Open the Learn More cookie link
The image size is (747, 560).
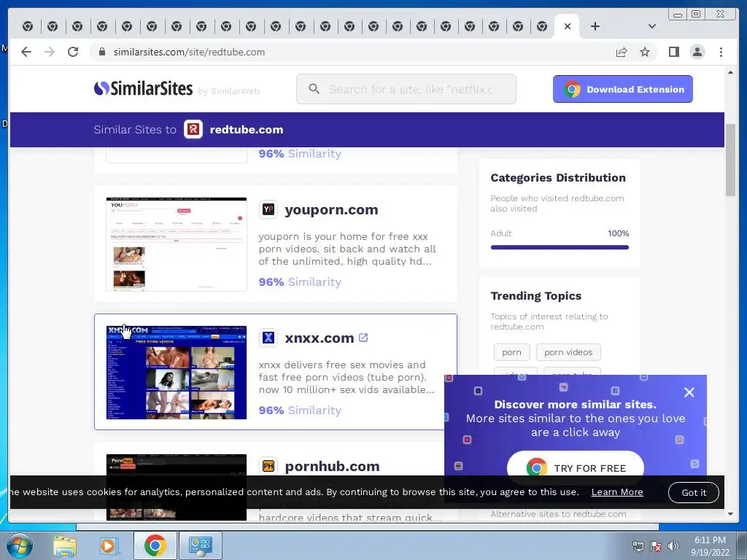pyautogui.click(x=617, y=492)
